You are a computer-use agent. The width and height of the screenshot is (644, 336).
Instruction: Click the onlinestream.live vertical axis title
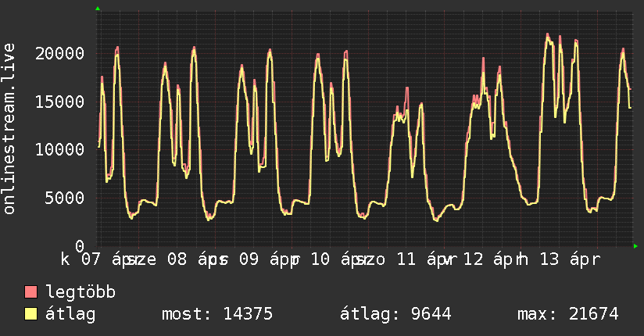tap(10, 129)
